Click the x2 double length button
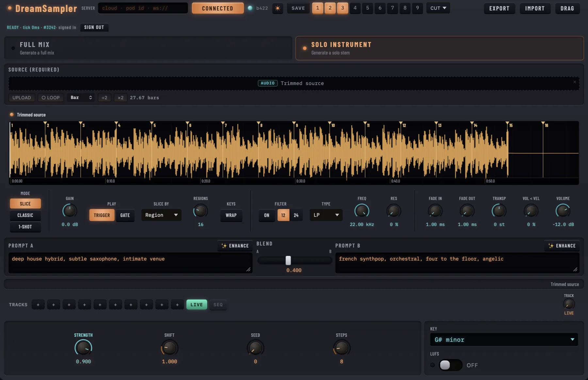The width and height of the screenshot is (588, 380). pyautogui.click(x=121, y=97)
